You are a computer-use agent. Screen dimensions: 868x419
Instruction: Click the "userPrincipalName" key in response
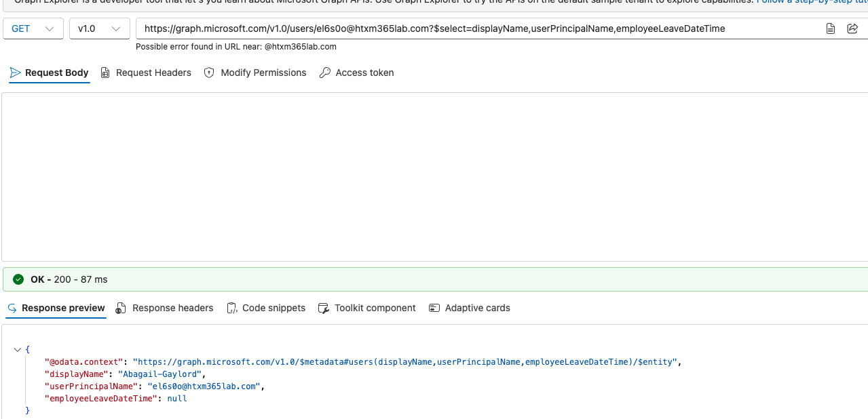tap(91, 386)
